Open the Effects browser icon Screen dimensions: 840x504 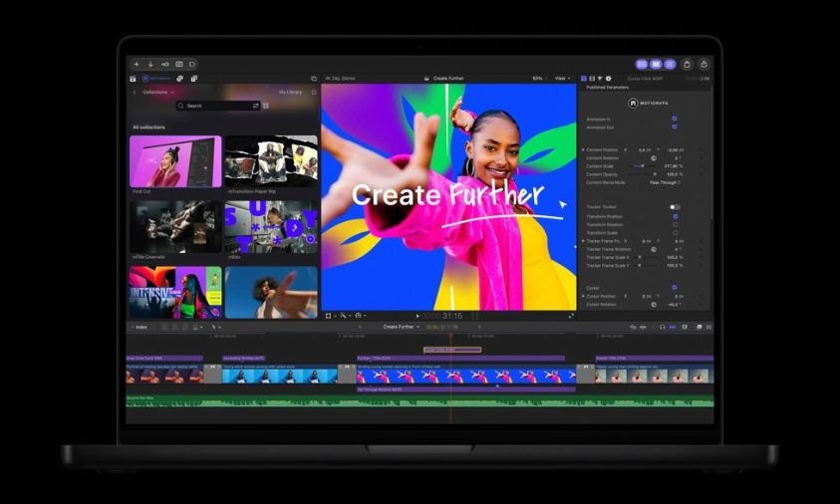pos(699,327)
